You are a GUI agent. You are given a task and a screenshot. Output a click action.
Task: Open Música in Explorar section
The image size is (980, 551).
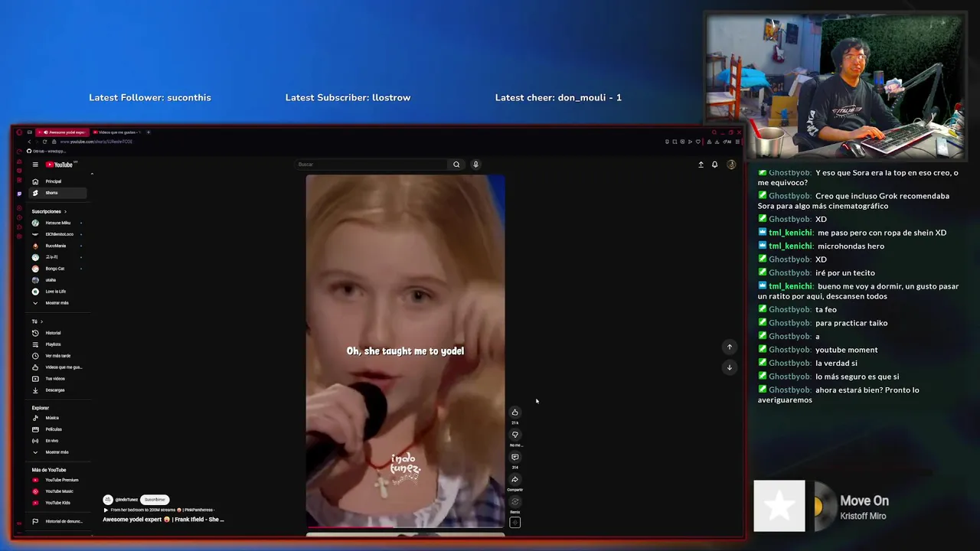pyautogui.click(x=57, y=418)
